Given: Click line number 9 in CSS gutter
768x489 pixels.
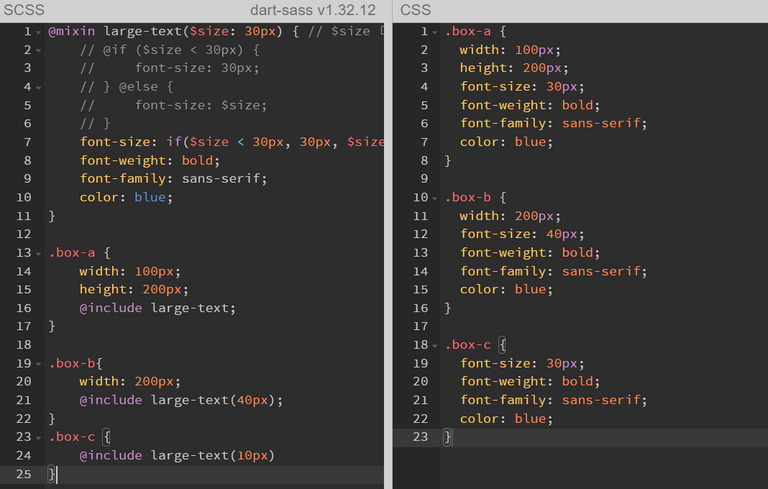Looking at the screenshot, I should 424,179.
